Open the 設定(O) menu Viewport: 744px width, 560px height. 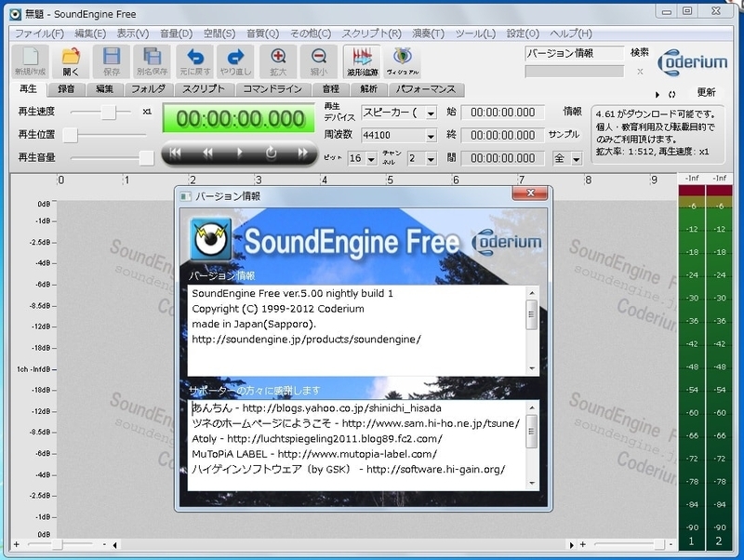pyautogui.click(x=523, y=33)
